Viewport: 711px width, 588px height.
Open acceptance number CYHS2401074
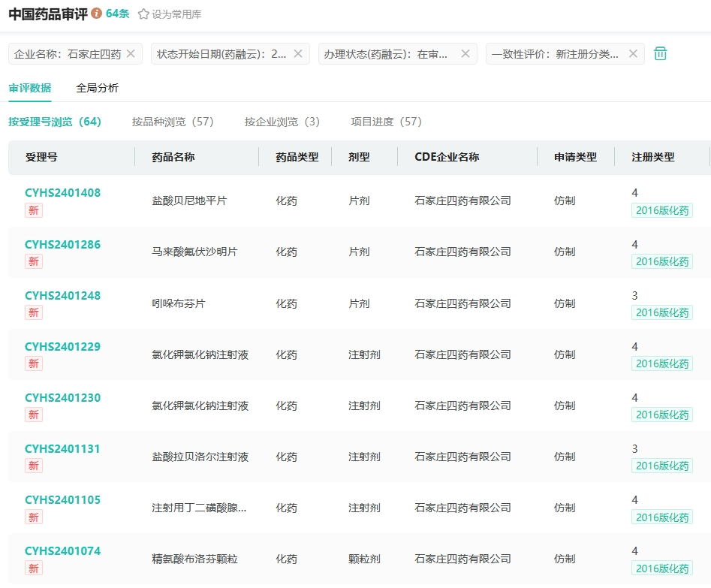[62, 550]
